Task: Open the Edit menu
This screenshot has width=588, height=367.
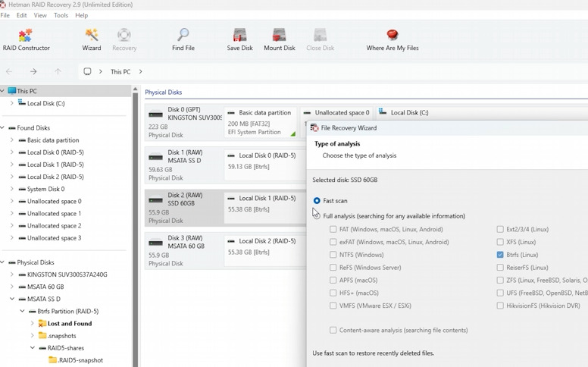Action: tap(21, 15)
